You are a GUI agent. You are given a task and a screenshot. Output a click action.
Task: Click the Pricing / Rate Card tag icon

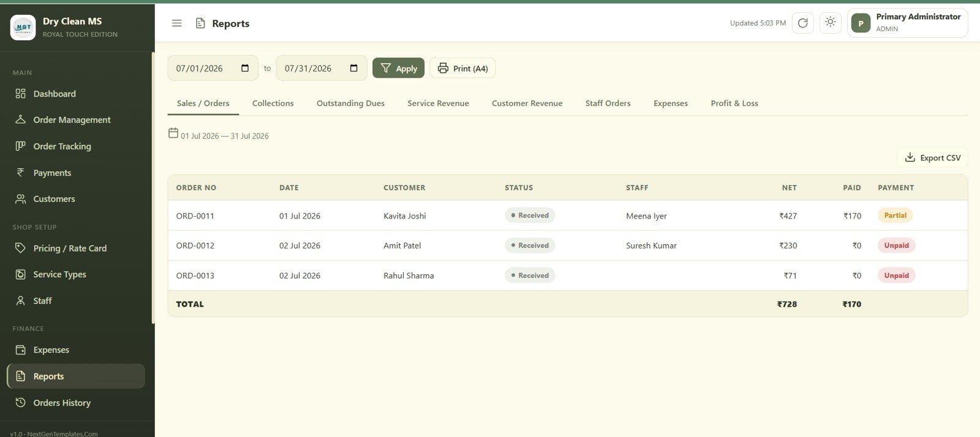coord(20,248)
